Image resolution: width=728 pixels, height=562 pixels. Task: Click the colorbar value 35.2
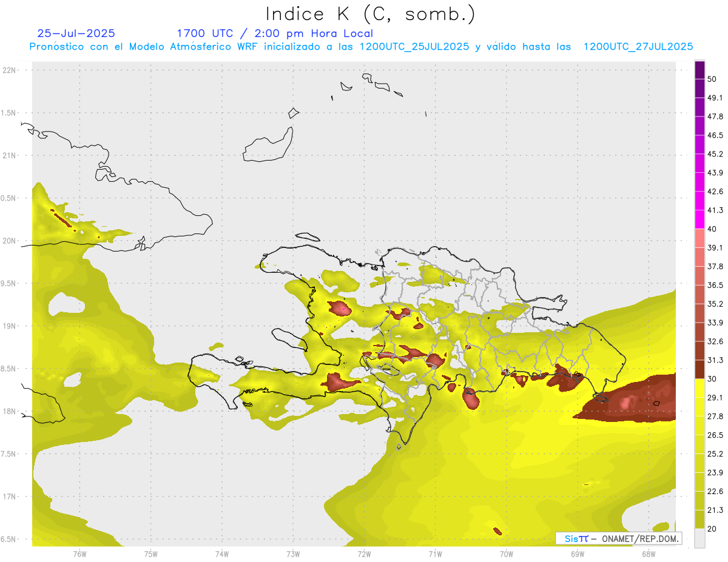click(x=715, y=304)
